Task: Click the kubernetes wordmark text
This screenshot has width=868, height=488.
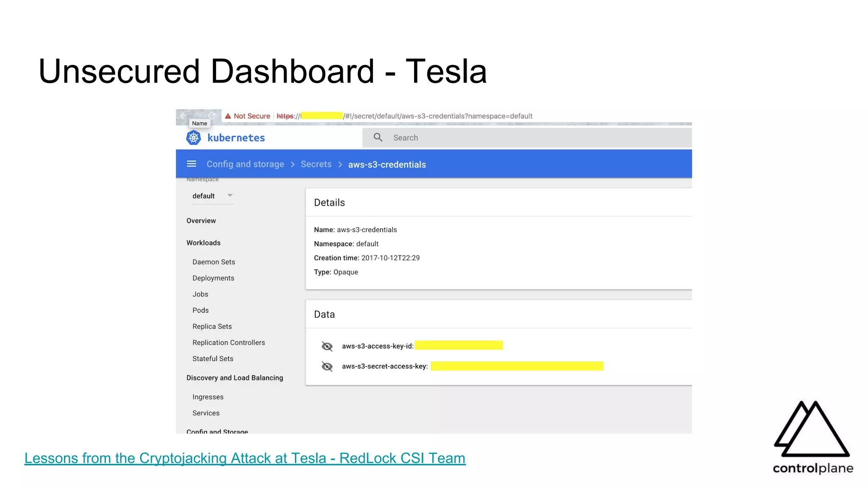Action: [236, 138]
